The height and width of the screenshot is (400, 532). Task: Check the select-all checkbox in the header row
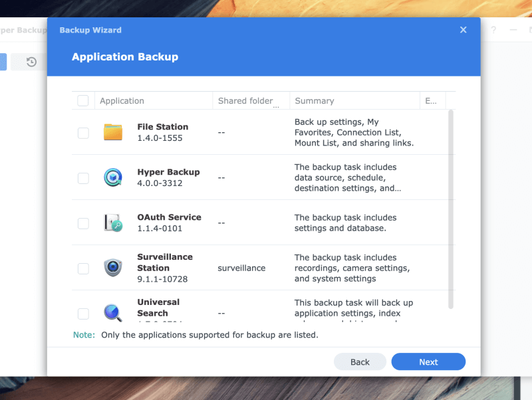tap(83, 100)
